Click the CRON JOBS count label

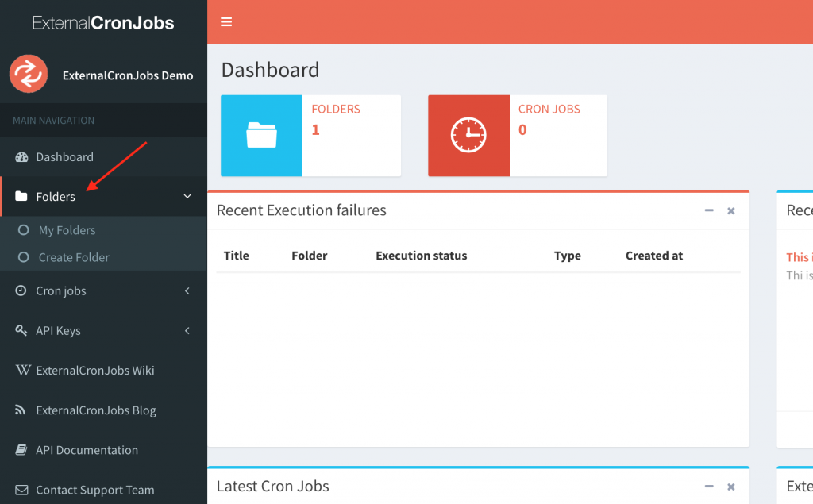pos(549,109)
